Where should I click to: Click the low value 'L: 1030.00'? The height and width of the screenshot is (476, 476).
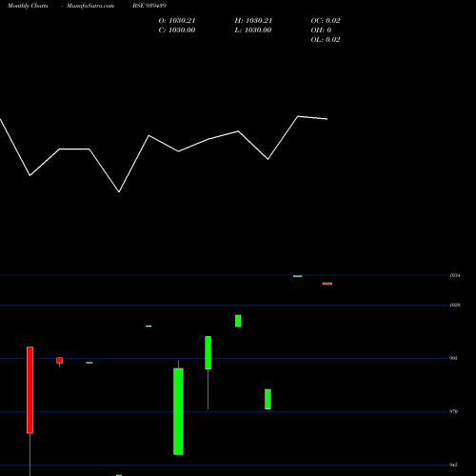253,30
